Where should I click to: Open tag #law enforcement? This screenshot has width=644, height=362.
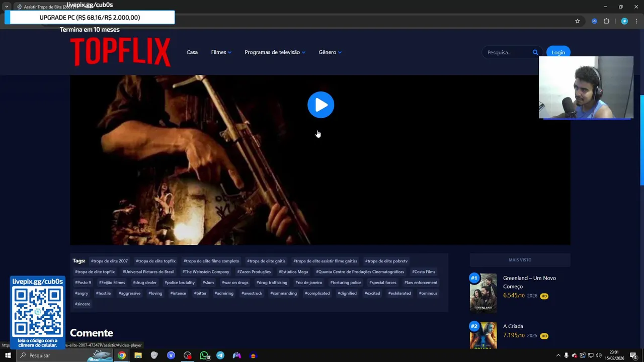coord(421,283)
